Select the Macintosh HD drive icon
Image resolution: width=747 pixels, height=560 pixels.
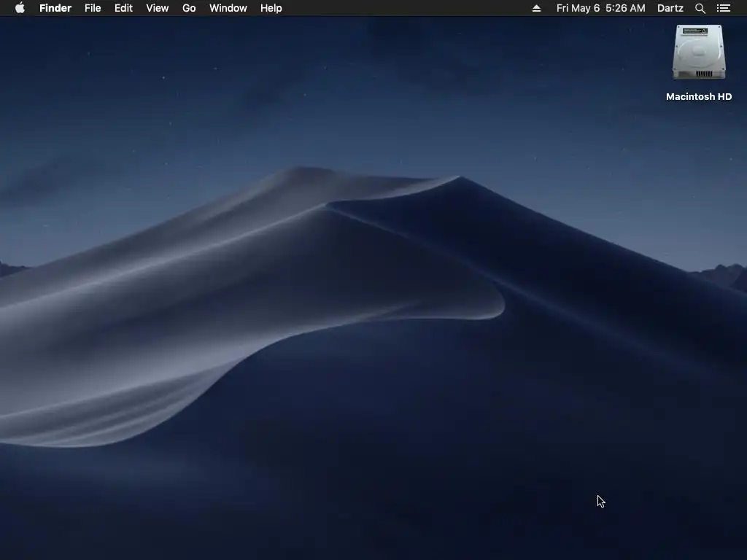tap(699, 52)
